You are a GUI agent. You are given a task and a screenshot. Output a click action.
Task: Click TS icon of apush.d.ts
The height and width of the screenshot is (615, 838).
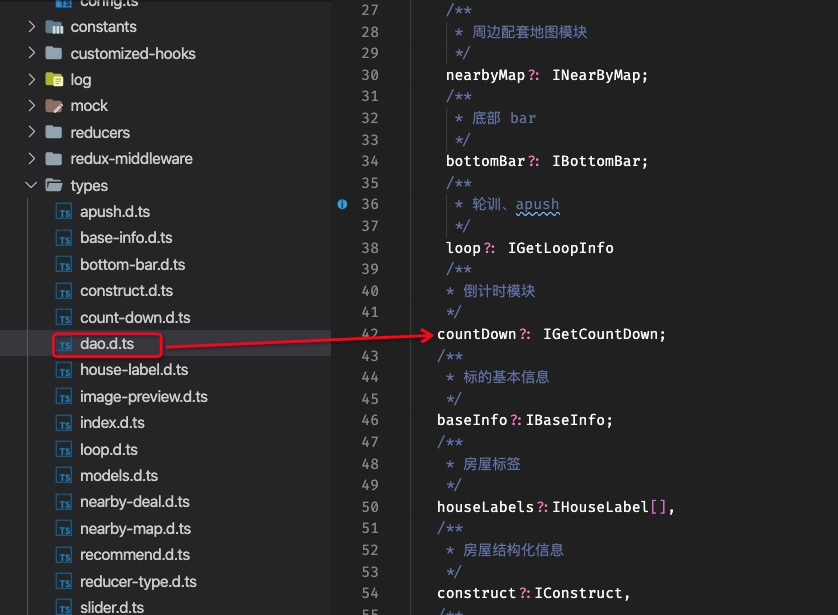pos(64,212)
